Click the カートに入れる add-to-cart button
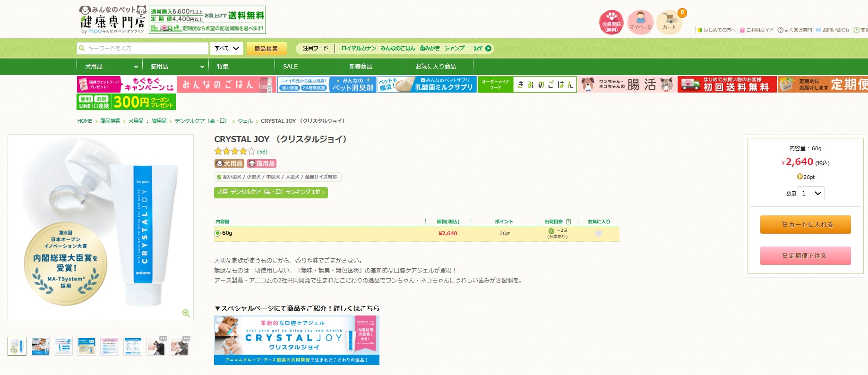Viewport: 868px width, 375px height. click(x=806, y=225)
